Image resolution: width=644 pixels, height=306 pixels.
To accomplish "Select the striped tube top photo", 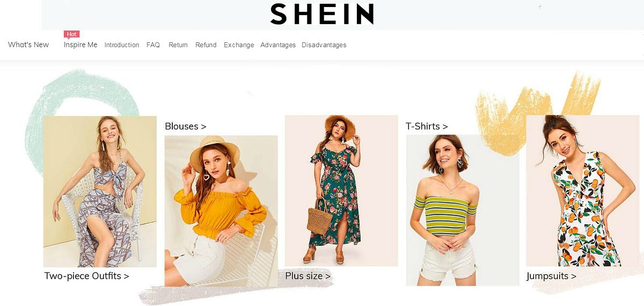I will 463,210.
